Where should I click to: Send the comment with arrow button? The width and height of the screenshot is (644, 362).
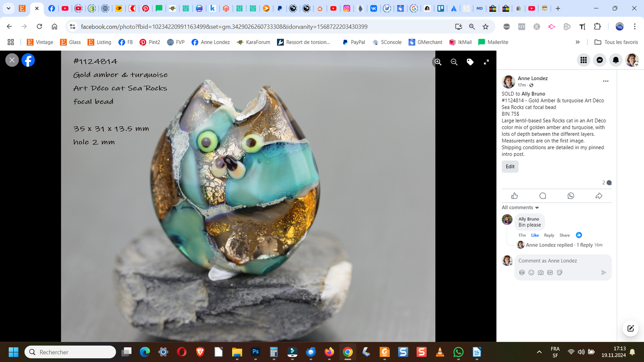pos(603,273)
